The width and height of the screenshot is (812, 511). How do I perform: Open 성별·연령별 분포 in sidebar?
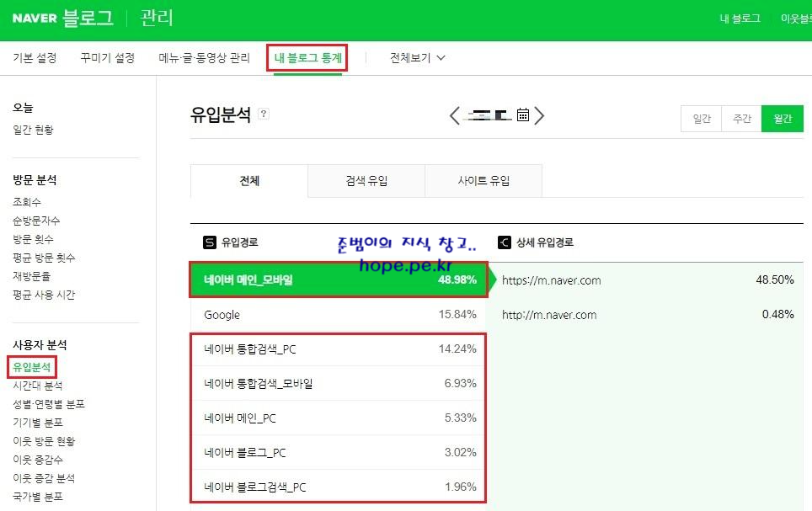[49, 404]
